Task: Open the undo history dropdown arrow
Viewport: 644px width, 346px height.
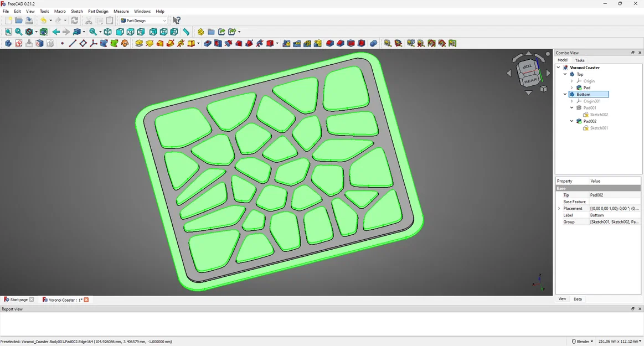Action: click(x=50, y=20)
